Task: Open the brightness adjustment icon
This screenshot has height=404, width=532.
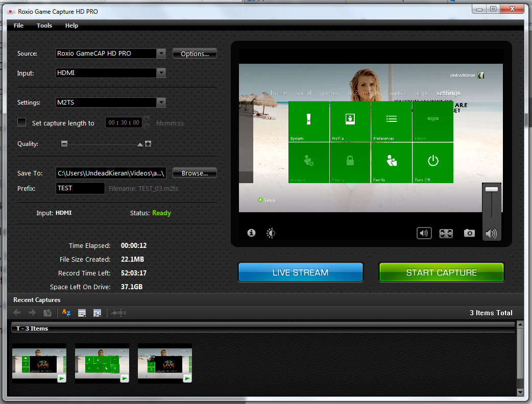Action: [271, 233]
